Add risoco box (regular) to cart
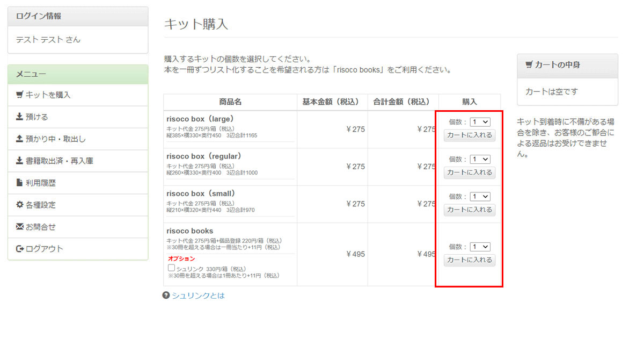The width and height of the screenshot is (644, 338). click(x=470, y=172)
